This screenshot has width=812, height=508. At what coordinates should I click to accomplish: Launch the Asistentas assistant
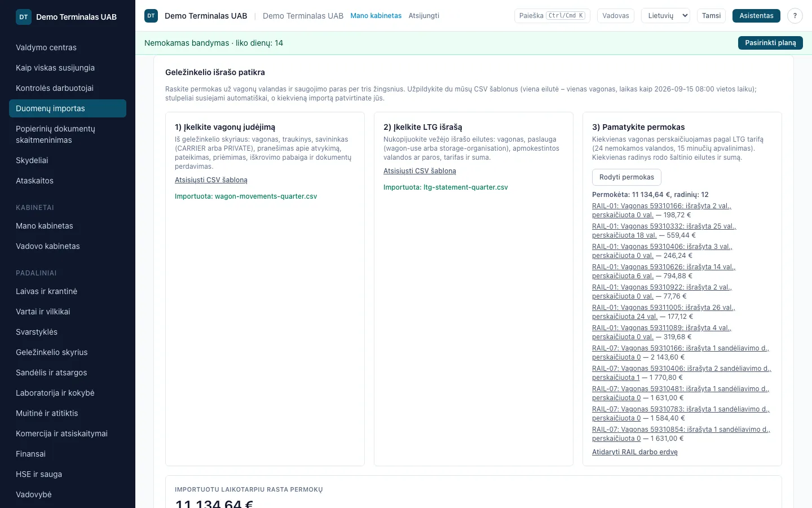pyautogui.click(x=756, y=16)
